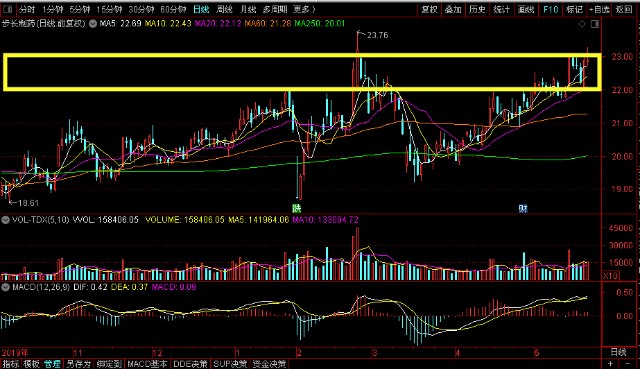Expand the 更多 periods menu
The image size is (640, 369).
click(x=304, y=9)
